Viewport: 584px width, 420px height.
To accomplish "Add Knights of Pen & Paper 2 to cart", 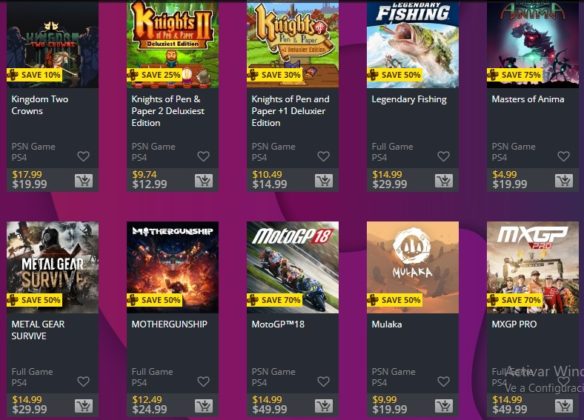I will (204, 181).
